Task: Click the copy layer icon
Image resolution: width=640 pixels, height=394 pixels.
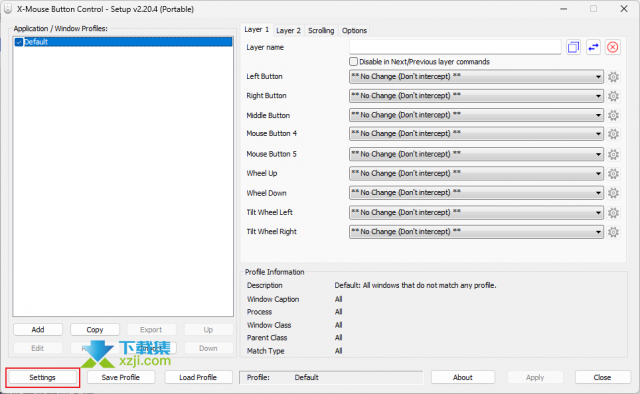Action: point(573,47)
